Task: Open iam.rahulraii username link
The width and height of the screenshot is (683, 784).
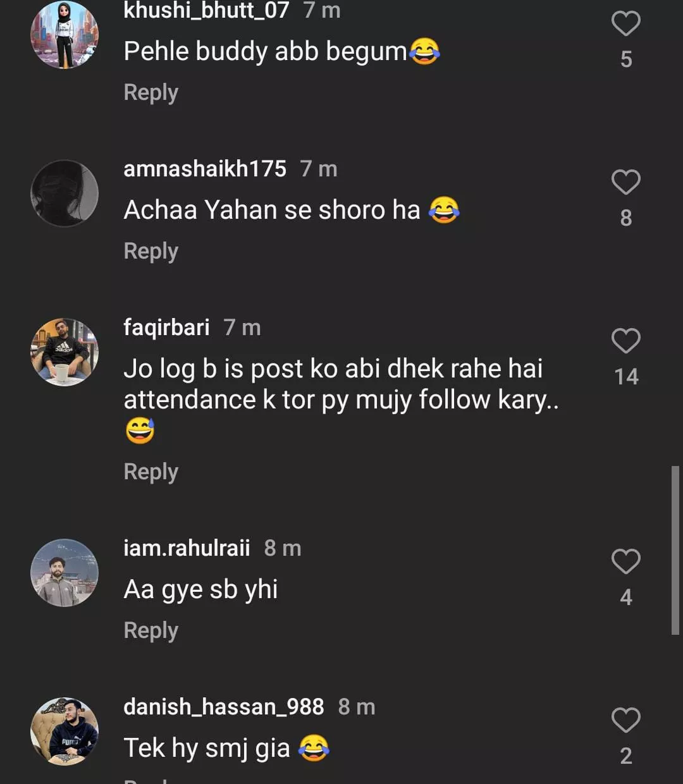Action: click(187, 548)
